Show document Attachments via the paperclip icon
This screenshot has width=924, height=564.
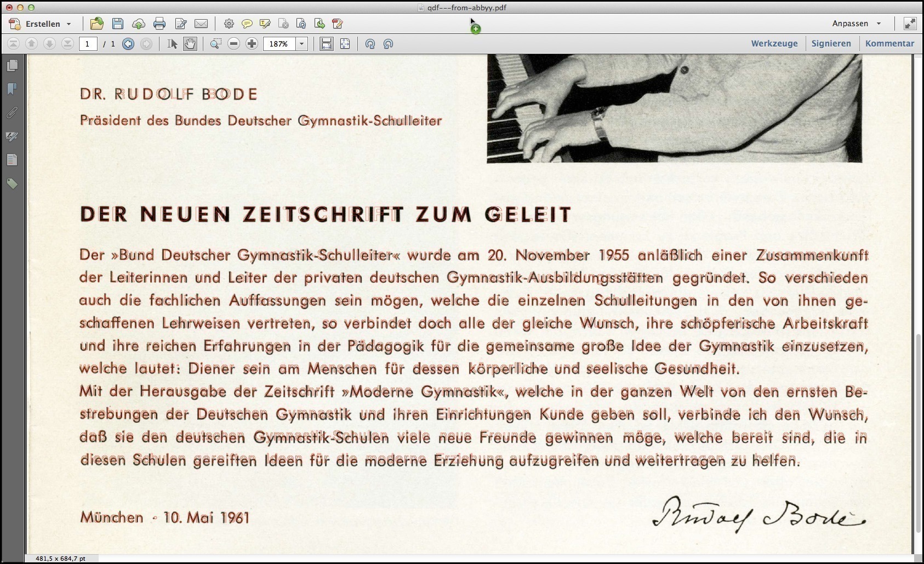point(13,113)
